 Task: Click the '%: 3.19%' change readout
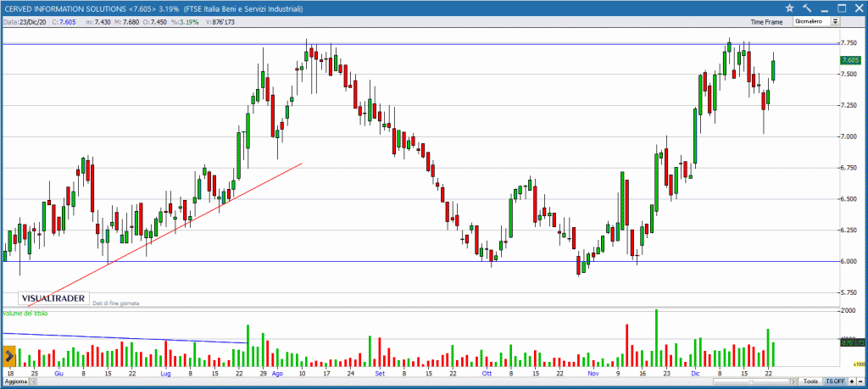[x=185, y=22]
